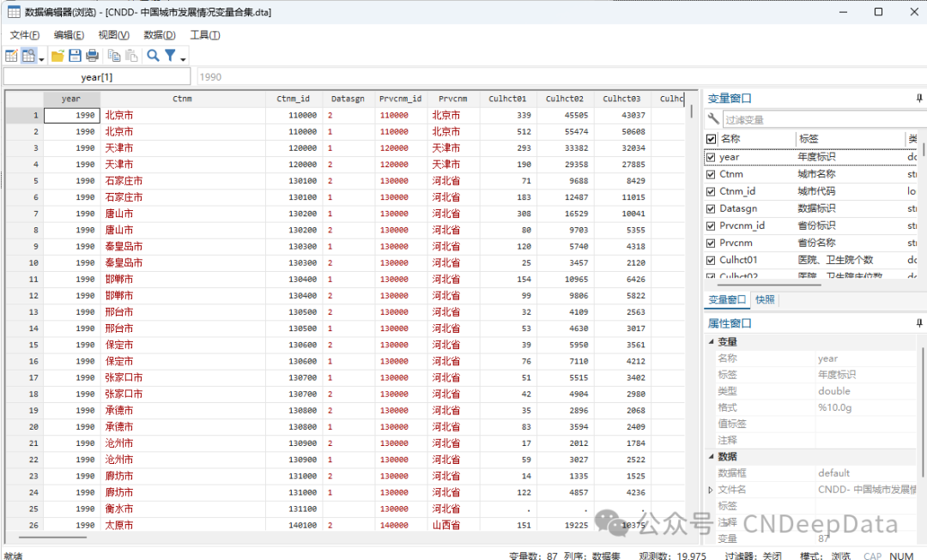Switch to data editor edit mode icon
Screen dimensions: 927x560
point(11,56)
